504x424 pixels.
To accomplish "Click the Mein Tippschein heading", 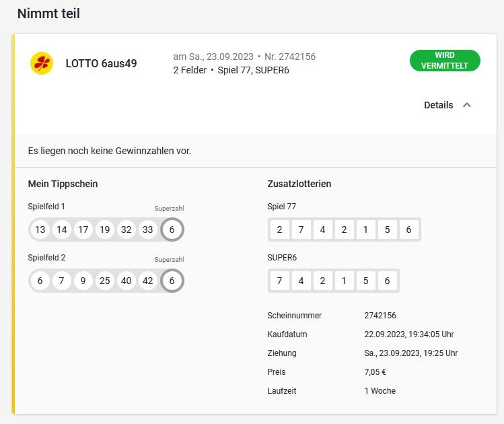I will (63, 184).
